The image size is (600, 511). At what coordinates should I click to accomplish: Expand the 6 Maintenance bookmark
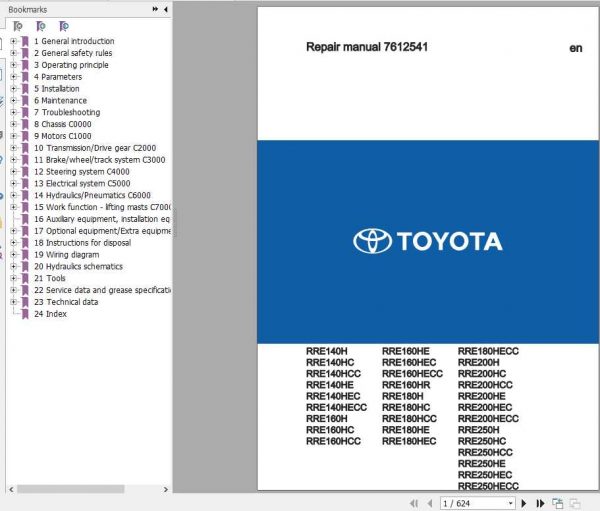(x=13, y=100)
